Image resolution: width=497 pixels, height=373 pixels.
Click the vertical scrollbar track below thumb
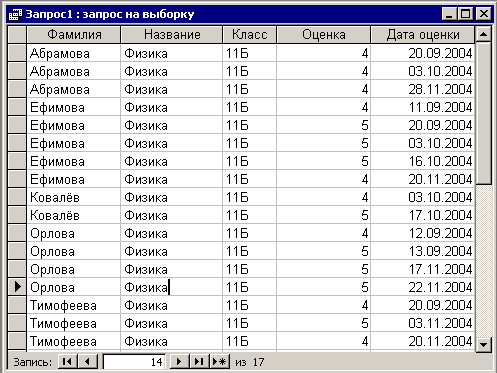click(x=483, y=260)
